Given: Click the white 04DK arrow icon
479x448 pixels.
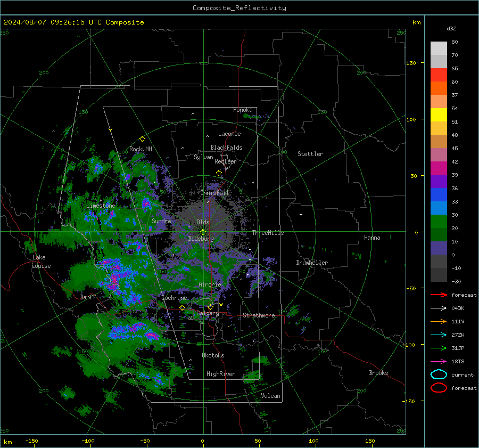Looking at the screenshot, I should point(439,308).
